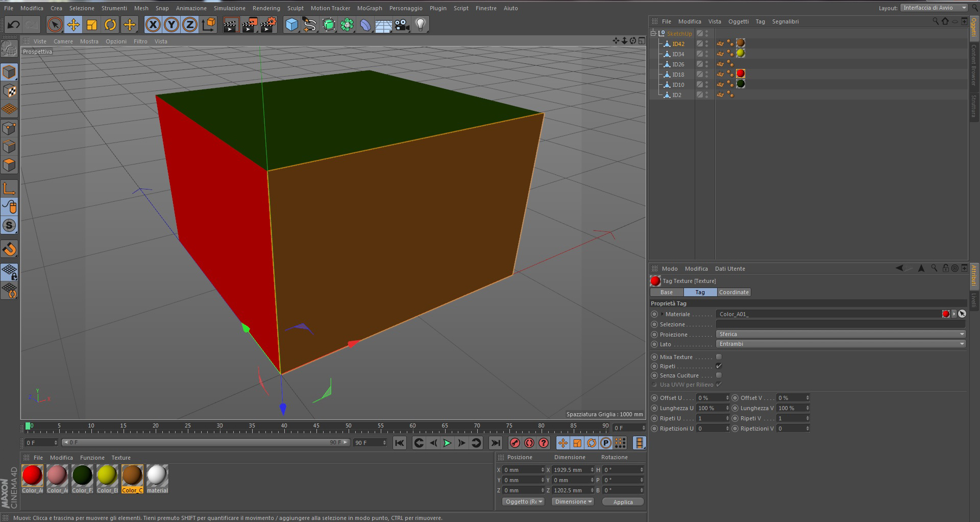Add a camera object

402,25
